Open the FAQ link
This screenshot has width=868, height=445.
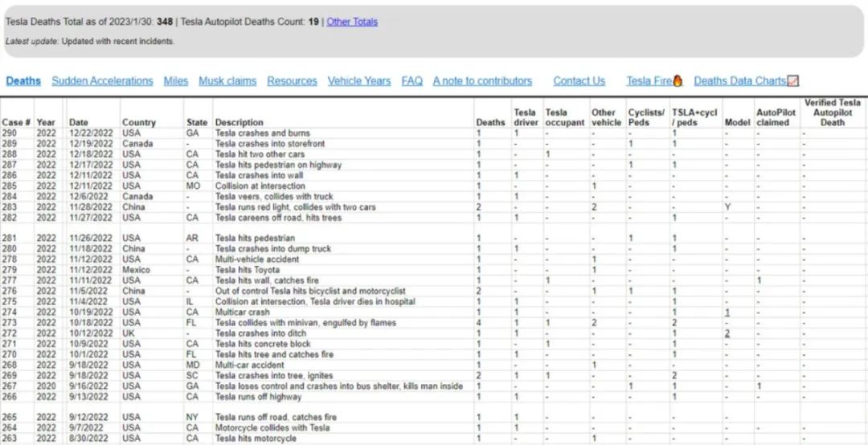pyautogui.click(x=411, y=81)
